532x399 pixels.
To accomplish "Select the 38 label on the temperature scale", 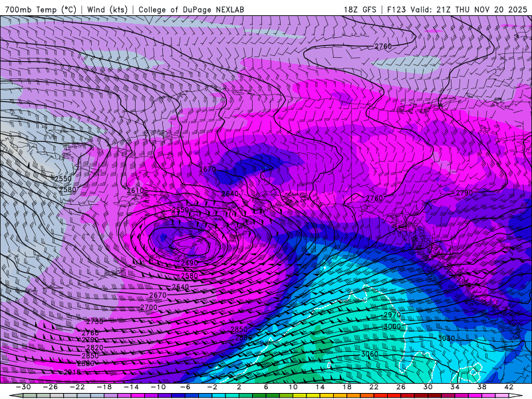I will pyautogui.click(x=481, y=387).
